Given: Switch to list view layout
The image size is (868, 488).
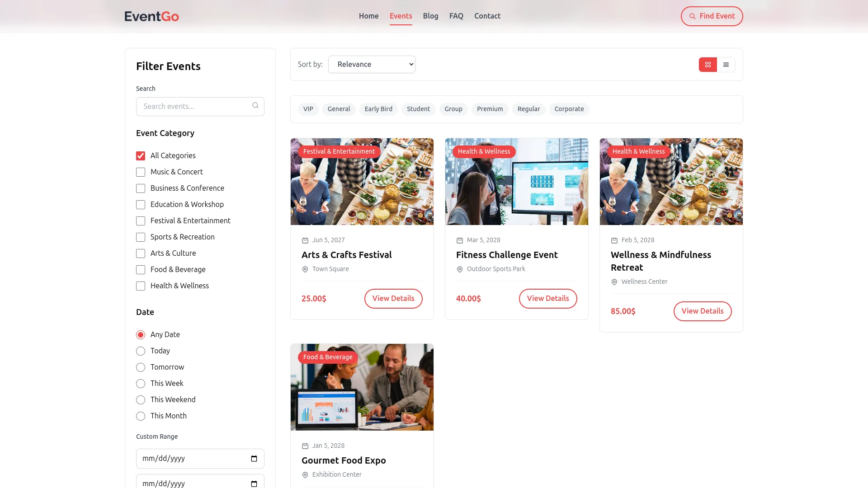Looking at the screenshot, I should pyautogui.click(x=726, y=65).
